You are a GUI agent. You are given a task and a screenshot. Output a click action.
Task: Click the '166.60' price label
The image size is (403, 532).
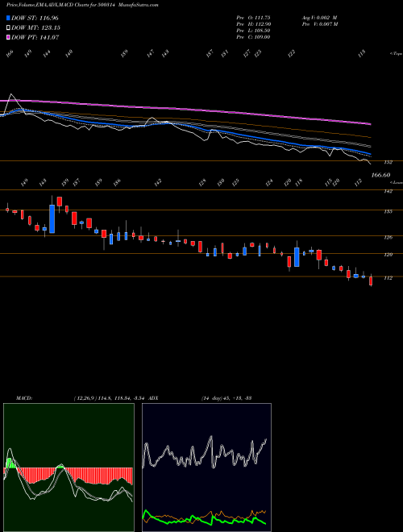[381, 175]
